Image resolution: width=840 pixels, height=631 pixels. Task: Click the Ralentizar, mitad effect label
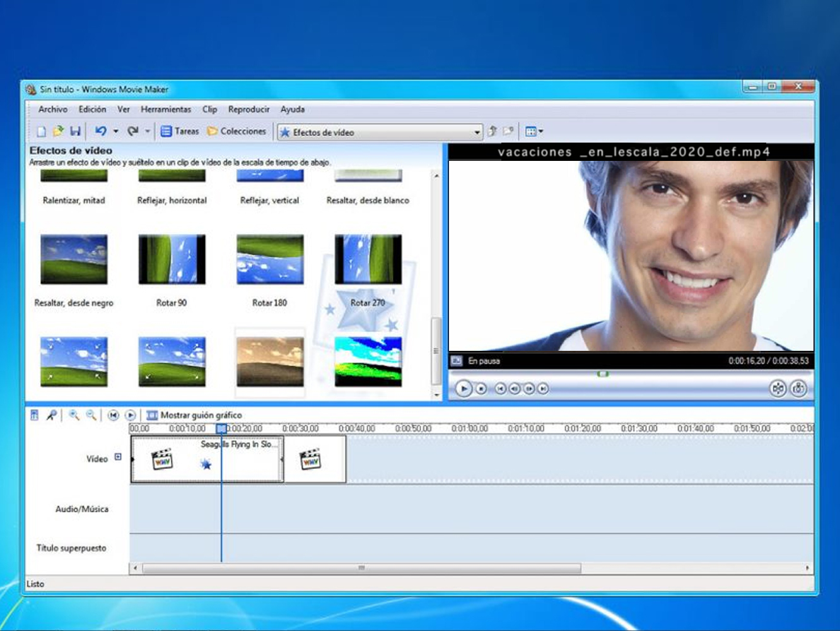point(74,200)
